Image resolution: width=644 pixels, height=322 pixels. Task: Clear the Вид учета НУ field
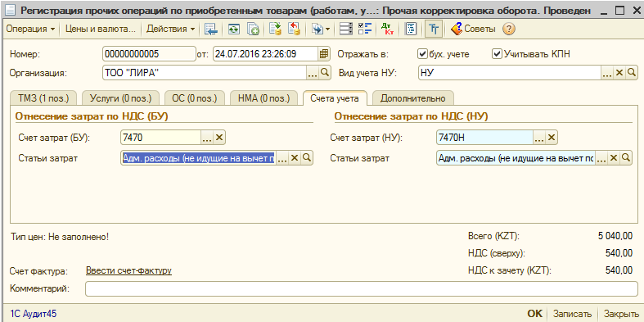(619, 73)
